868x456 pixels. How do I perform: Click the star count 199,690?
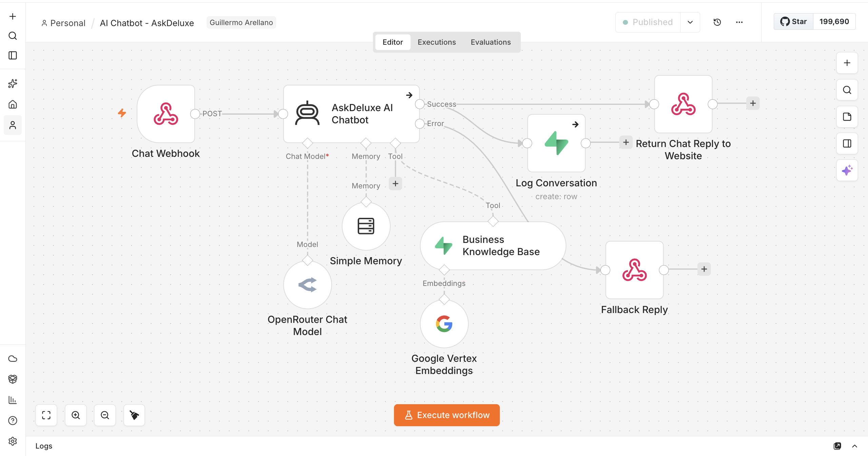point(834,22)
